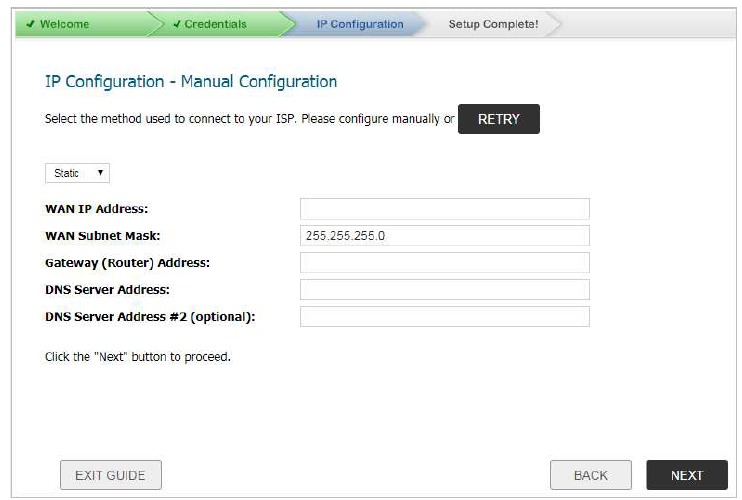Image resolution: width=742 pixels, height=500 pixels.
Task: Focus the WAN IP Address input field
Action: coord(444,209)
